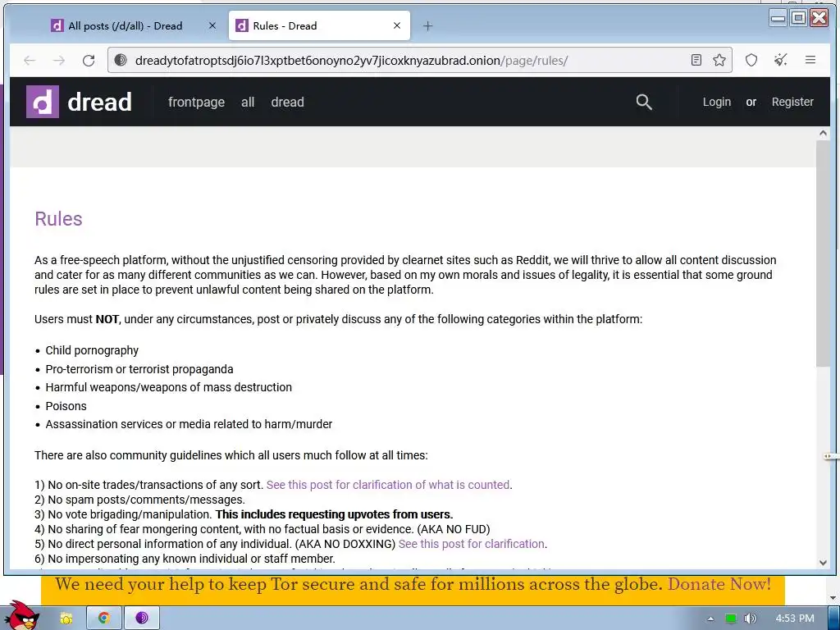This screenshot has height=630, width=840.
Task: Click the page scrollbar down arrow
Action: (x=823, y=563)
